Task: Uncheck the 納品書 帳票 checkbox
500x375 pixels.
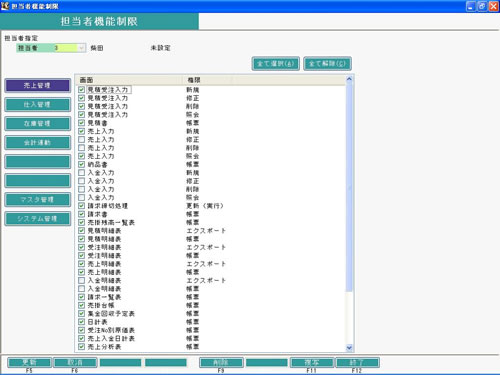Action: click(x=81, y=164)
